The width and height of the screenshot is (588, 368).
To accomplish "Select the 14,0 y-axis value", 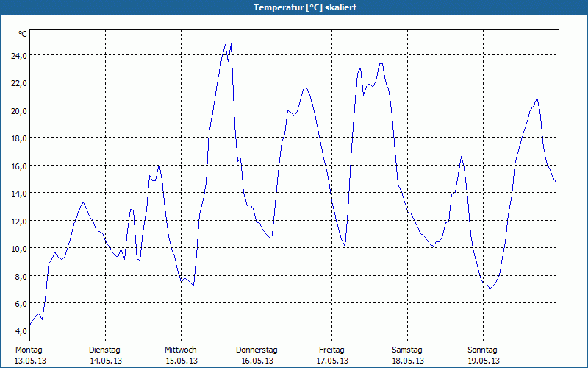I will [19, 194].
